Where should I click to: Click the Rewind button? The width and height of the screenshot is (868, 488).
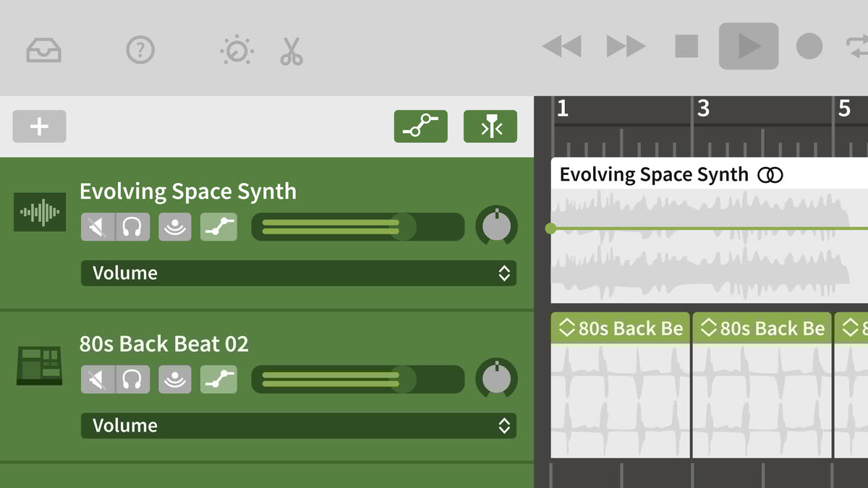click(x=561, y=47)
